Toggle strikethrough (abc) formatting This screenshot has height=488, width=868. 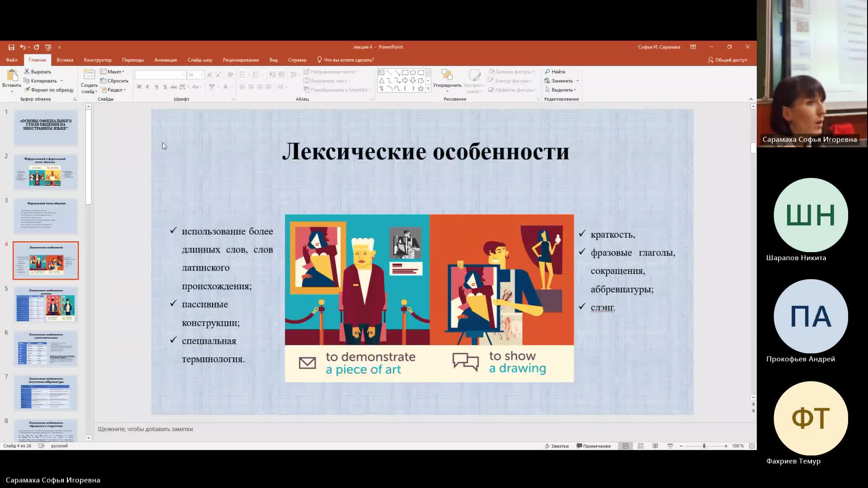click(x=174, y=87)
